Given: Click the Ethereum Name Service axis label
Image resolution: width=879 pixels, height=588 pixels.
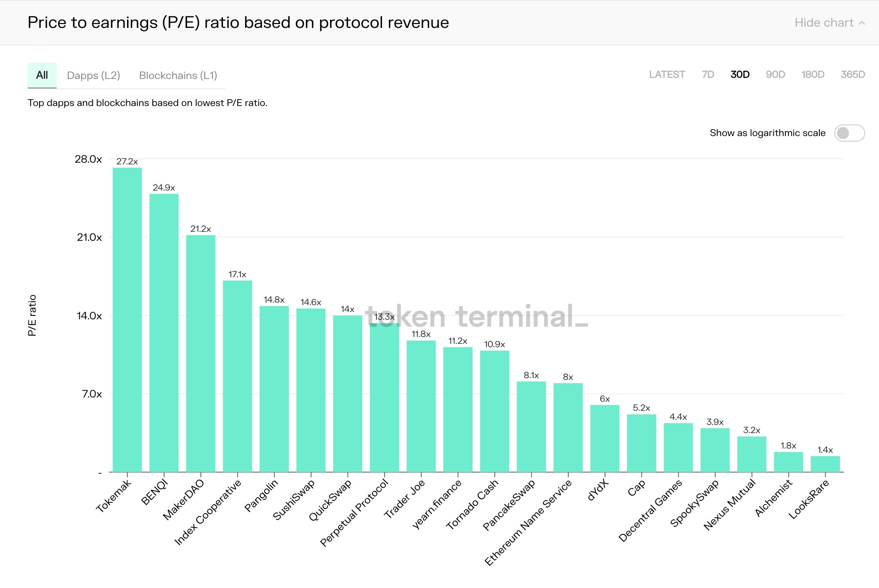Looking at the screenshot, I should point(528,522).
